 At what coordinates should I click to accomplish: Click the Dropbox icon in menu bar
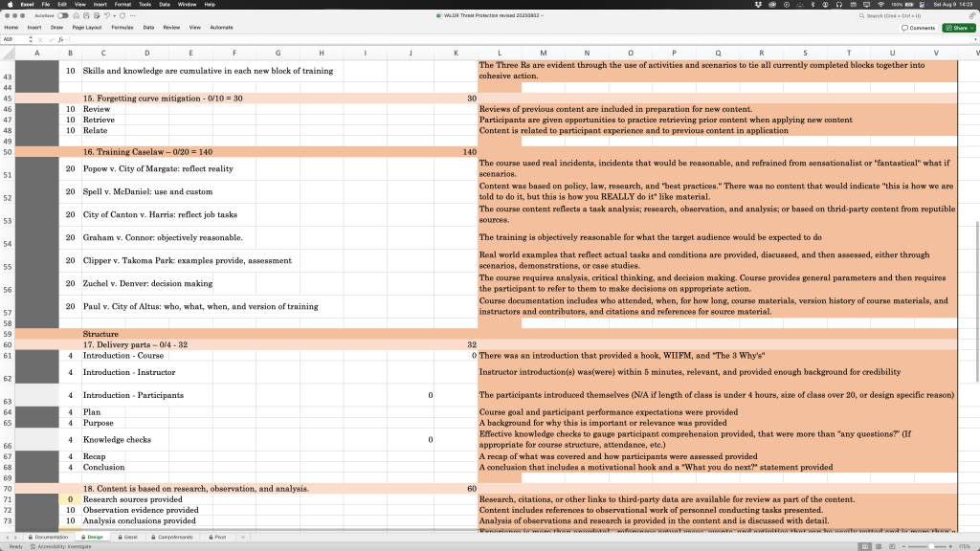click(758, 5)
